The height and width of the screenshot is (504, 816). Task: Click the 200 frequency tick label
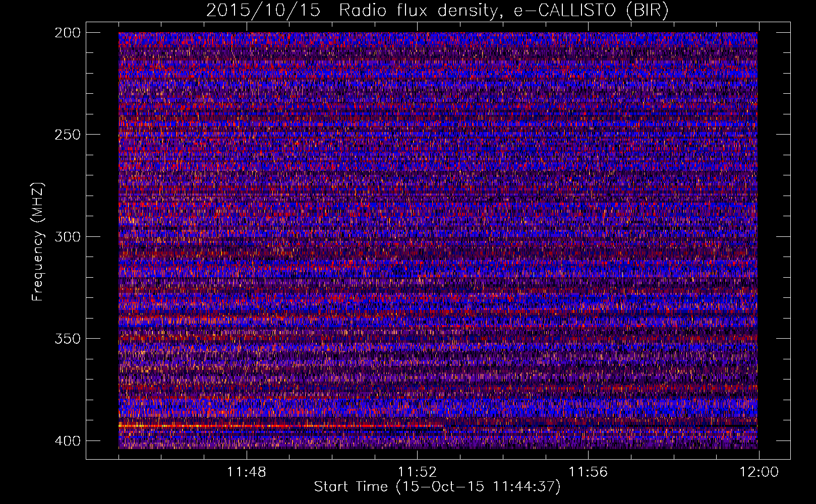click(x=67, y=33)
